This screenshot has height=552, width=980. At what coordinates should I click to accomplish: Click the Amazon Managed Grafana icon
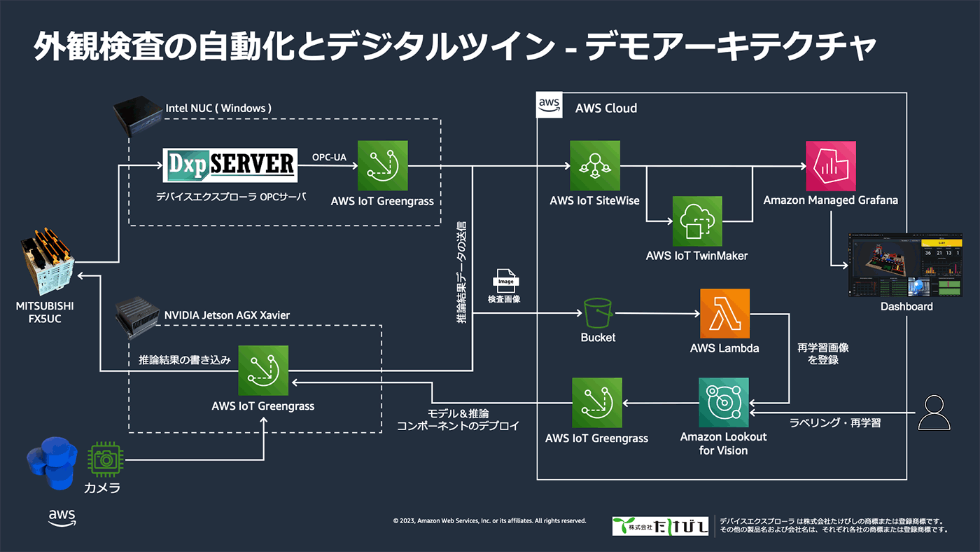pyautogui.click(x=831, y=165)
